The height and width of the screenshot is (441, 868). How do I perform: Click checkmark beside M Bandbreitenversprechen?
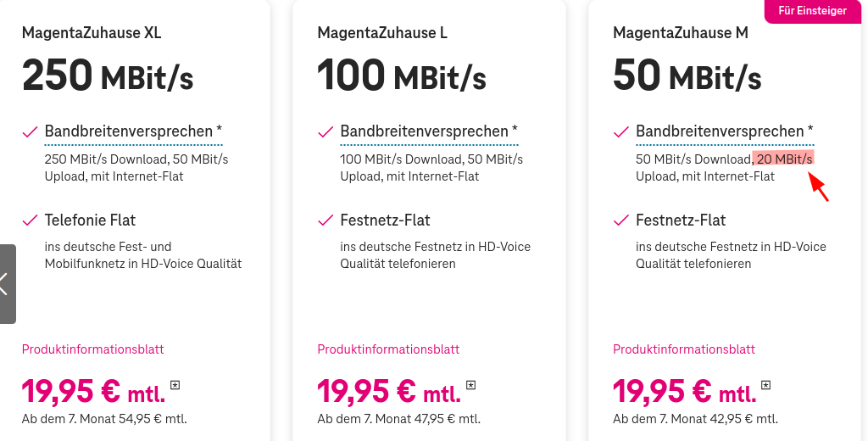tap(621, 131)
